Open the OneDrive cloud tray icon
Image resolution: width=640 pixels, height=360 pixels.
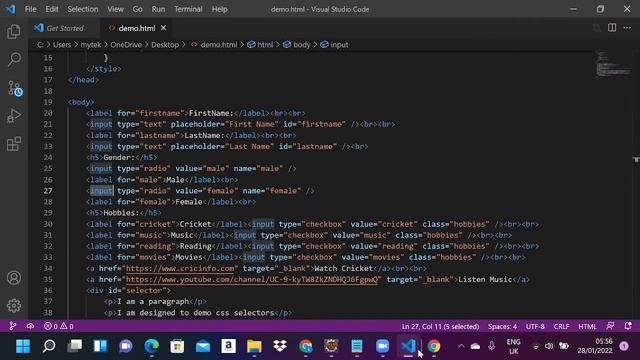475,346
